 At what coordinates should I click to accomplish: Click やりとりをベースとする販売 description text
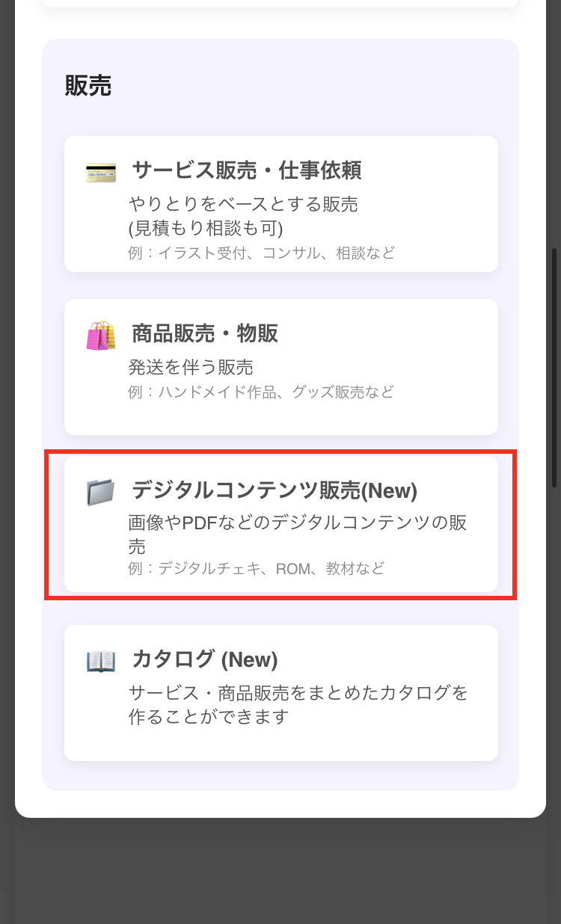pyautogui.click(x=243, y=204)
